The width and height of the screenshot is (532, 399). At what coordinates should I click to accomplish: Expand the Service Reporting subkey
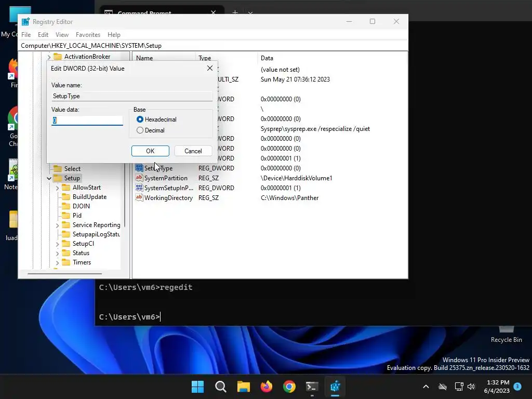(57, 225)
